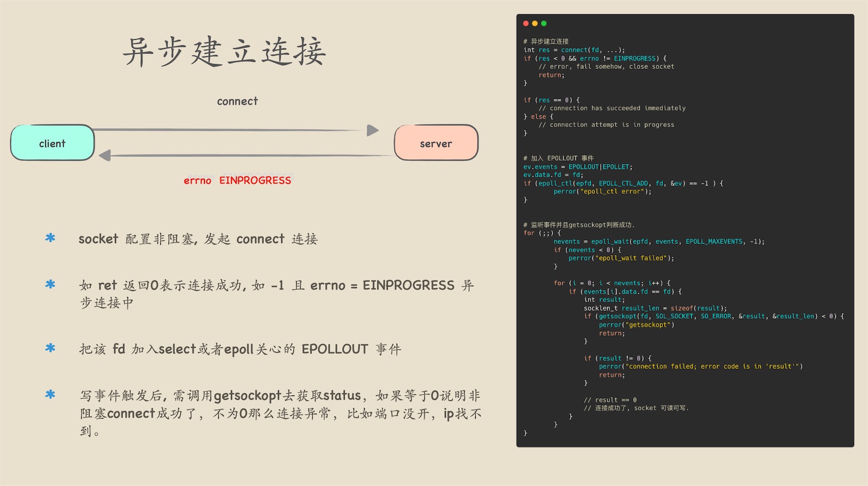Click the perror("epoll_ctl error") code line
The width and height of the screenshot is (868, 486).
pyautogui.click(x=602, y=192)
